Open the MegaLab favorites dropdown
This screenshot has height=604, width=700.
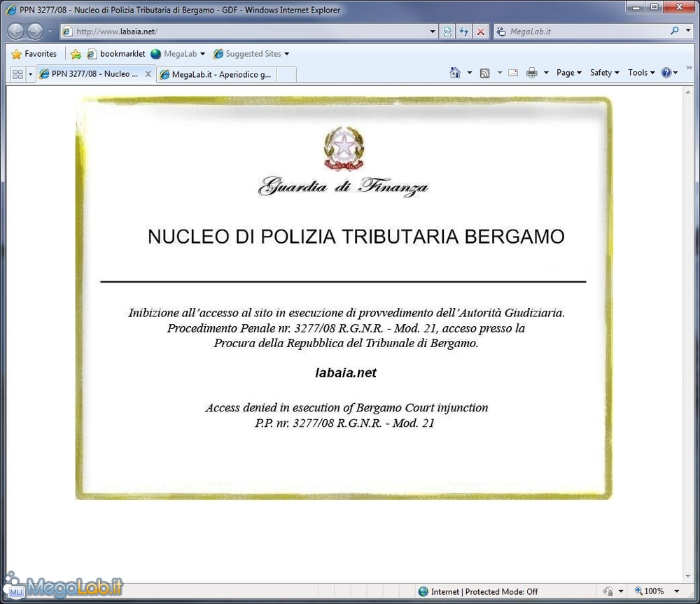178,54
